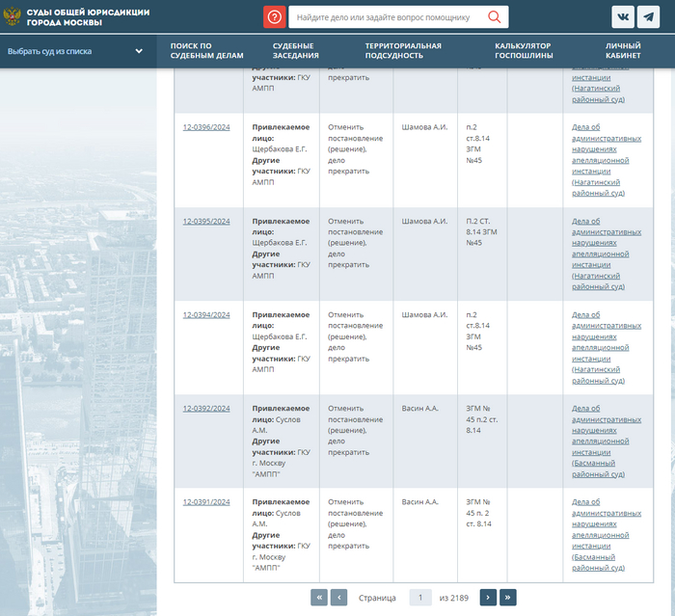Open case link 12-0392/2024

(x=206, y=409)
